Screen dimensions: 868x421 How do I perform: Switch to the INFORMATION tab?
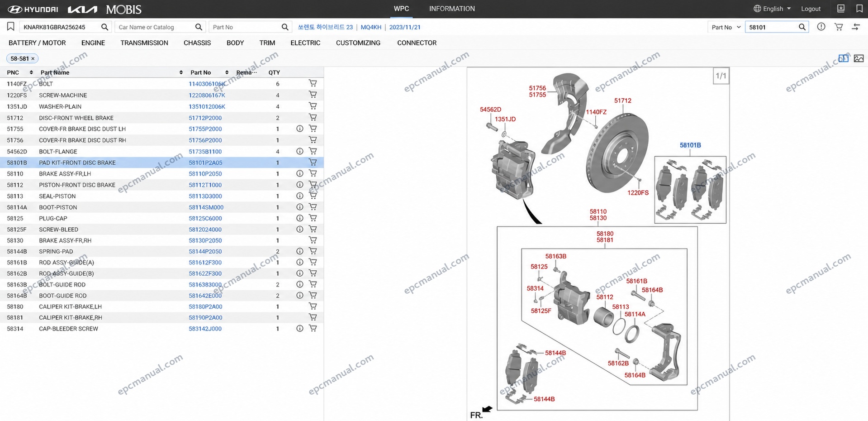tap(452, 9)
